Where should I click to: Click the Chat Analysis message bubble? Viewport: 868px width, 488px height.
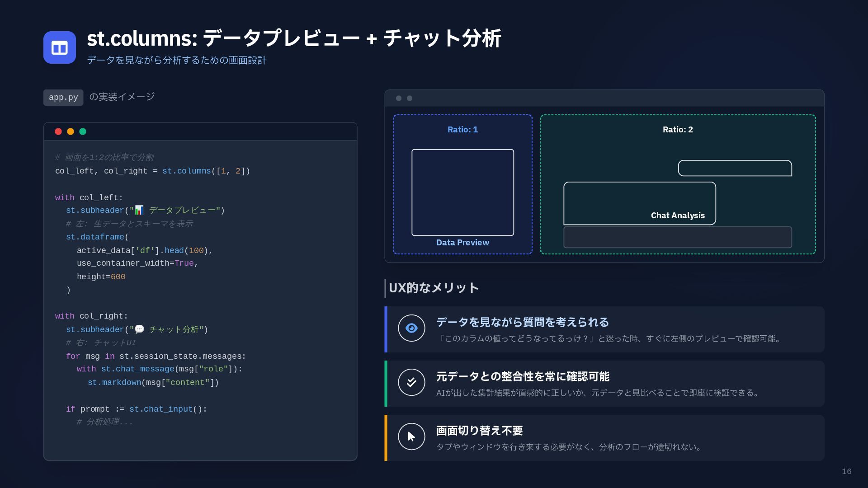(639, 203)
